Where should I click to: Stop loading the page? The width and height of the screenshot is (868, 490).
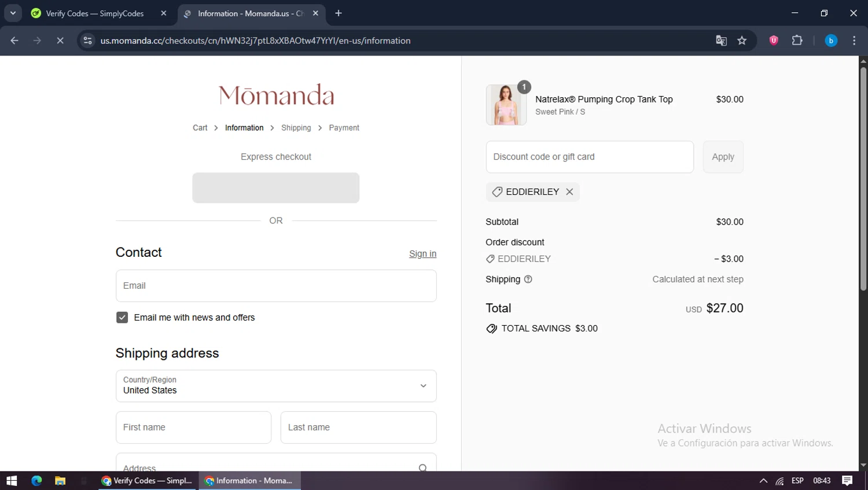point(60,40)
